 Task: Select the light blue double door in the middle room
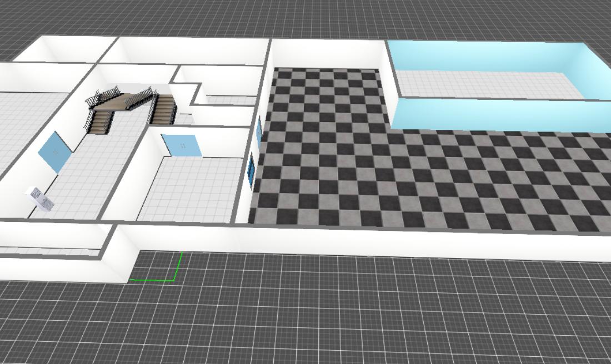click(182, 145)
